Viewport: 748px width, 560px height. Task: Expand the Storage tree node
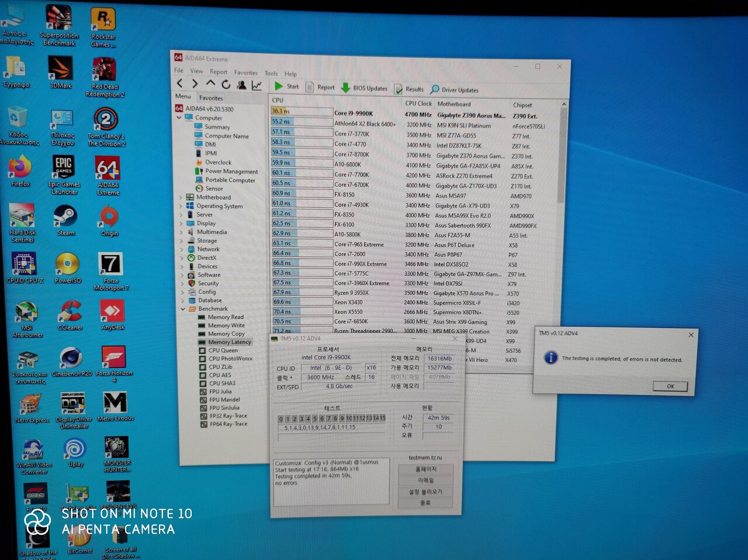pos(182,241)
